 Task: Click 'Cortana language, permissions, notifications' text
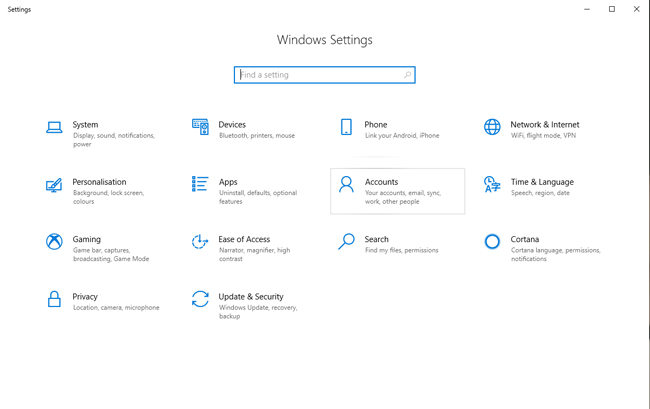pos(555,254)
